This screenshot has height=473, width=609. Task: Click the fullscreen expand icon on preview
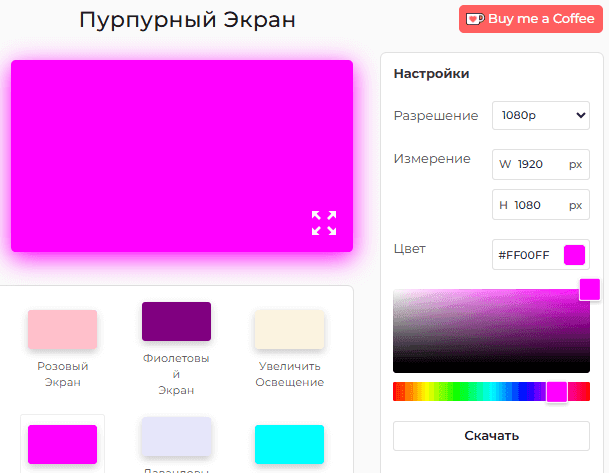click(323, 223)
